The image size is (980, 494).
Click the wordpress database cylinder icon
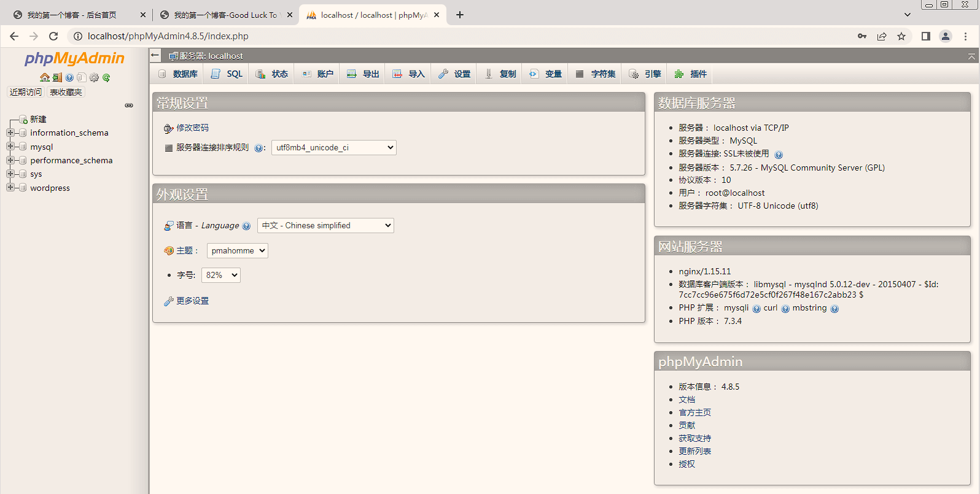[23, 188]
